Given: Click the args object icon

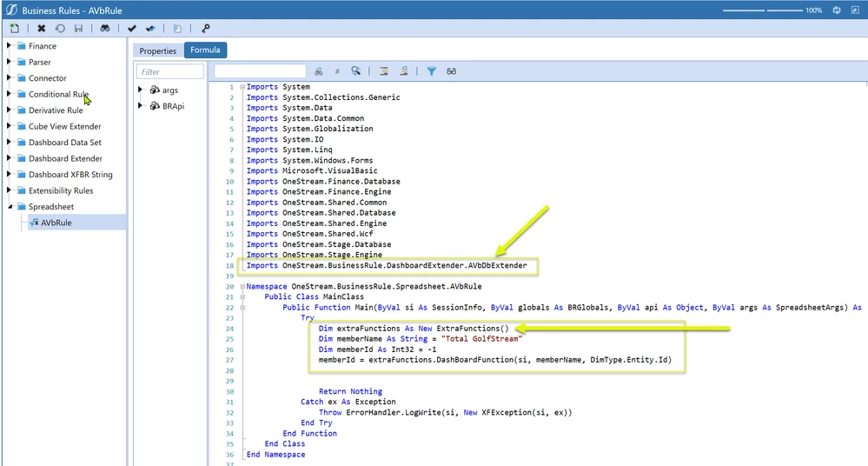Looking at the screenshot, I should point(155,90).
